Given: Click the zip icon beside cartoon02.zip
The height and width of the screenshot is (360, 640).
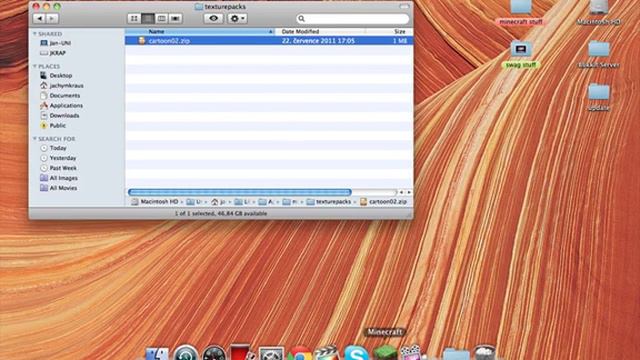Looking at the screenshot, I should [x=142, y=40].
